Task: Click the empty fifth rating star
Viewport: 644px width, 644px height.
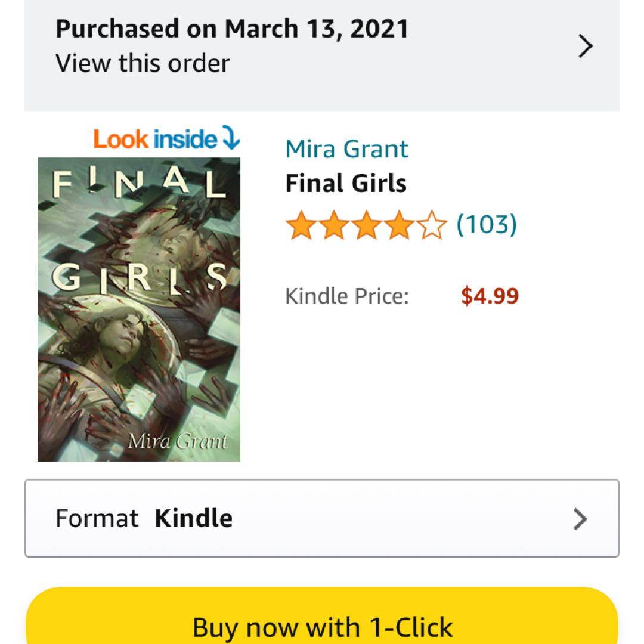Action: coord(432,227)
